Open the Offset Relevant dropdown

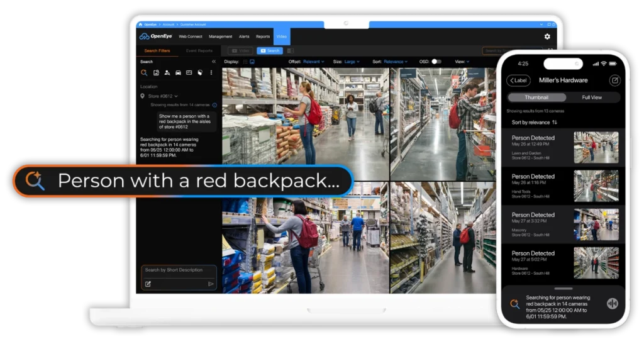[314, 62]
